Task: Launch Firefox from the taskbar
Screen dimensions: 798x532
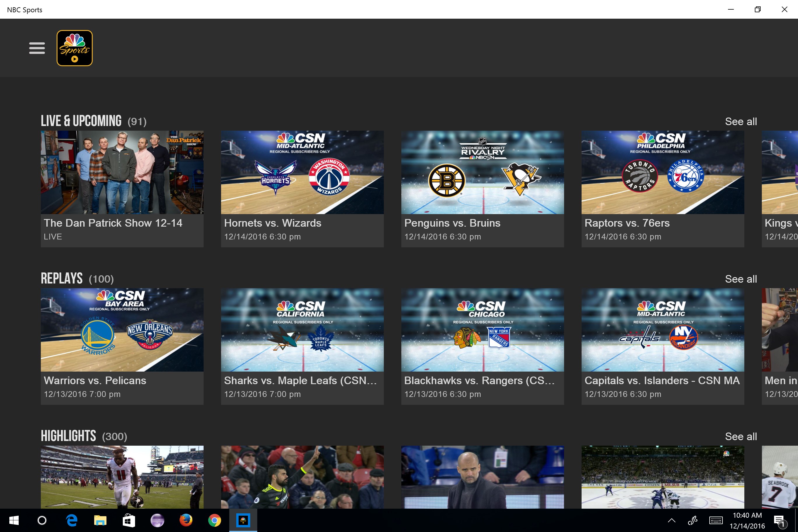Action: [x=185, y=520]
